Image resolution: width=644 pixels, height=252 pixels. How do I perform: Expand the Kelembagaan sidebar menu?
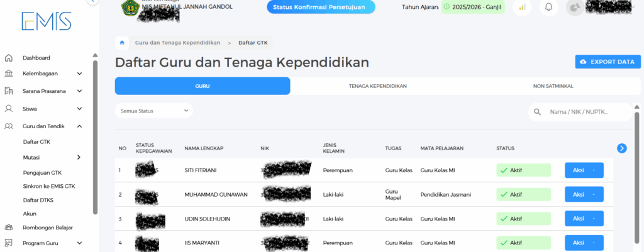point(79,74)
